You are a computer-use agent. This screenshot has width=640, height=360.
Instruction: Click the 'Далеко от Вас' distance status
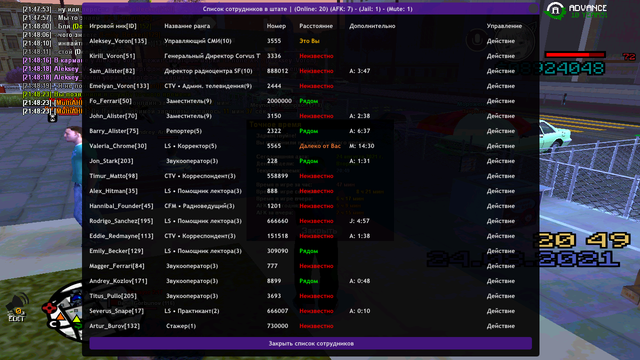click(x=320, y=146)
